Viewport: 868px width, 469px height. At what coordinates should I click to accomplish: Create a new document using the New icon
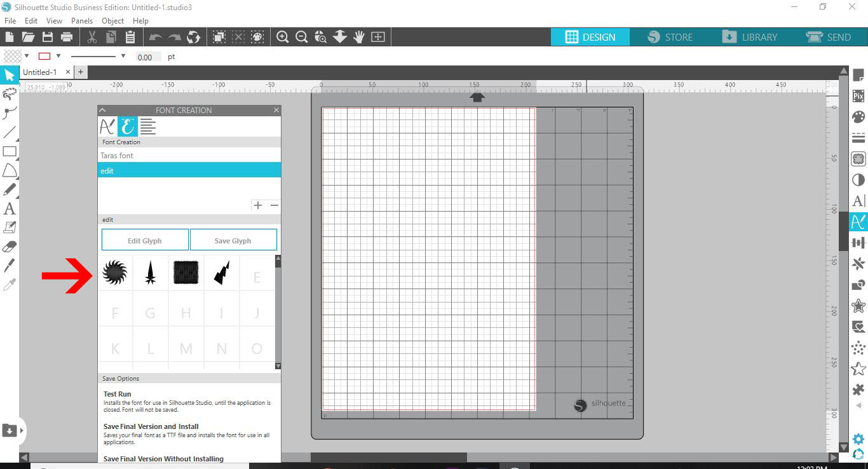pos(10,37)
